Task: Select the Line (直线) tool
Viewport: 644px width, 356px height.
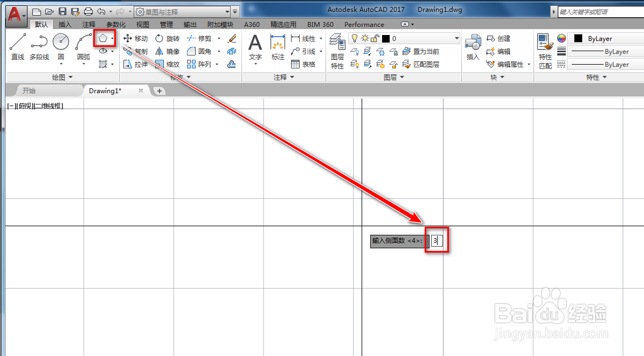Action: point(18,46)
